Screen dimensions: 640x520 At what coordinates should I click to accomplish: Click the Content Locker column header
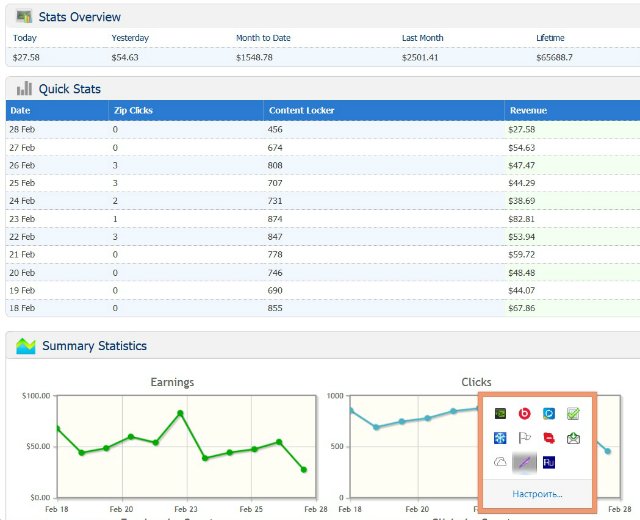[x=301, y=110]
